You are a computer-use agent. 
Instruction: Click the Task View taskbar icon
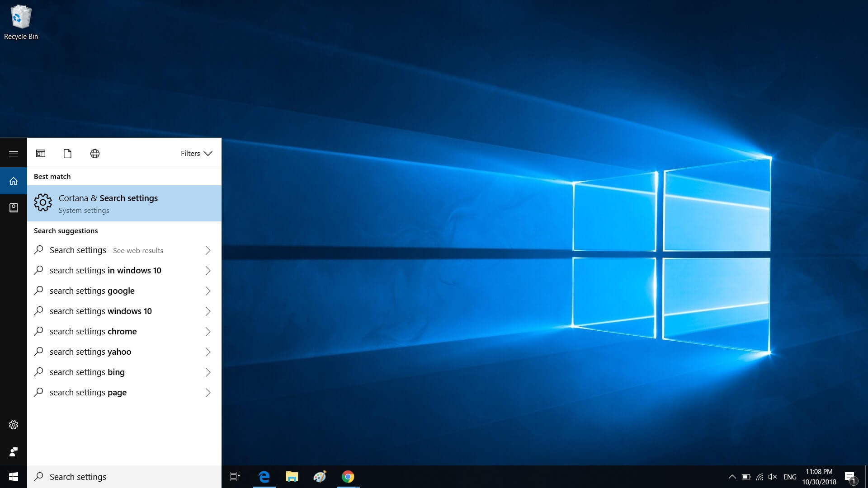pyautogui.click(x=235, y=476)
